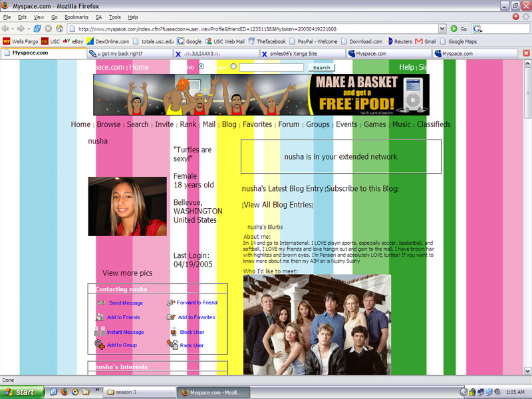This screenshot has width=532, height=399.
Task: Switch to smiles06's Xanga Site tab
Action: point(303,54)
